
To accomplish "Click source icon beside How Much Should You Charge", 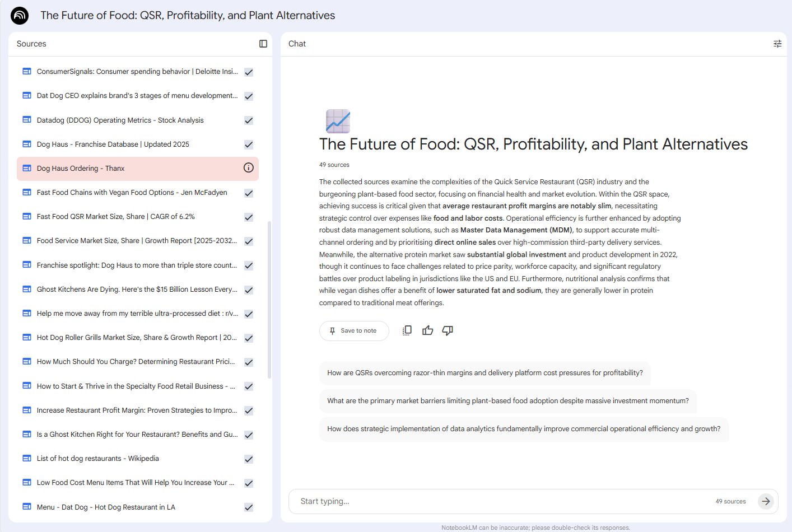I will pos(27,361).
